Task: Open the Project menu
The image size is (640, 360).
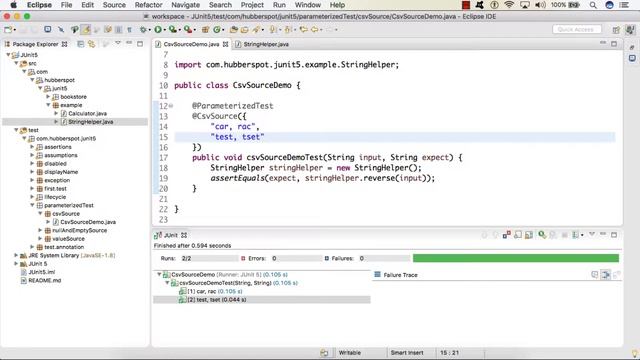Action: (252, 5)
